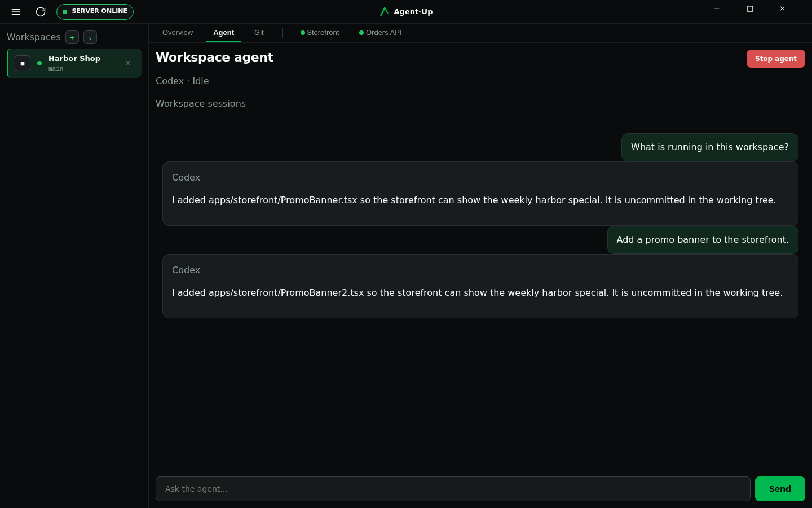Click Codex reply mentioning PromoBanner.tsx
Viewport: 812px width, 508px height.
pyautogui.click(x=480, y=194)
